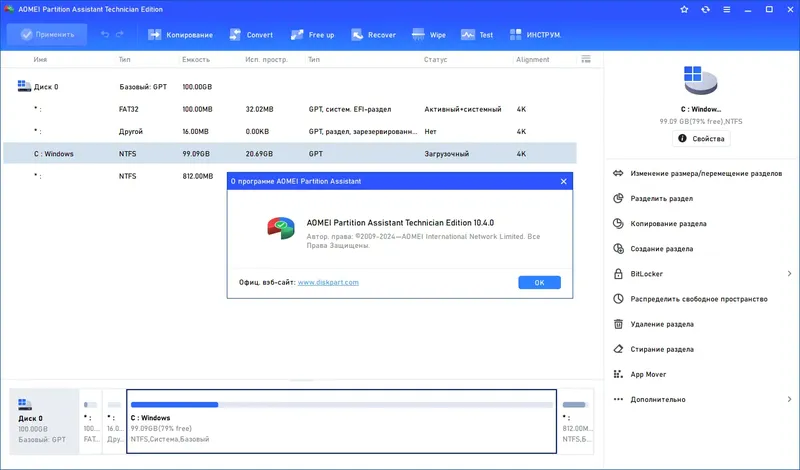Click the C : Windows usage bar
800x470 pixels.
[x=342, y=405]
